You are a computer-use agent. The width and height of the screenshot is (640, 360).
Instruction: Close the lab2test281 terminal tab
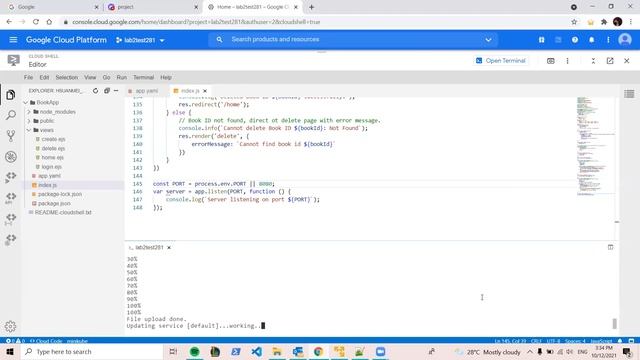169,247
